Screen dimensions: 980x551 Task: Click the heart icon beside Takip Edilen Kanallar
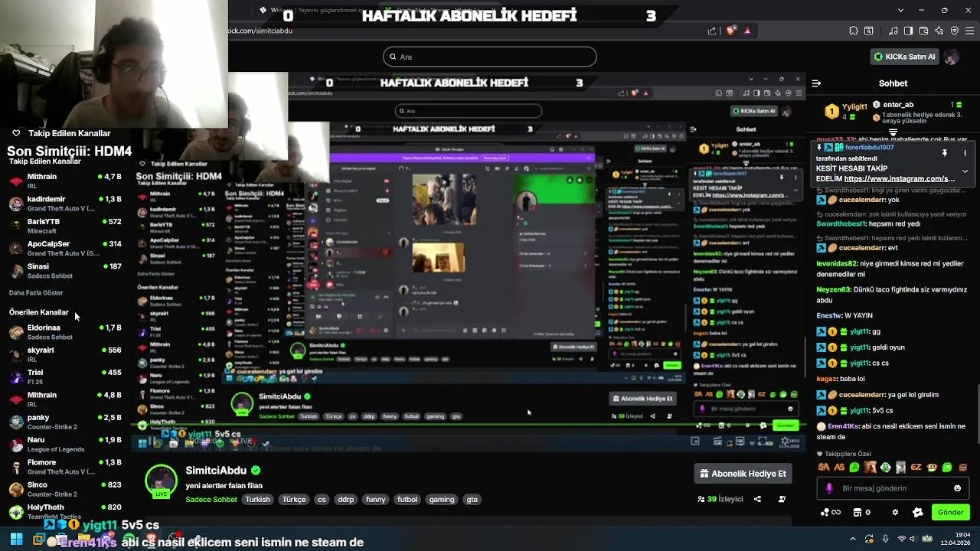click(x=16, y=133)
